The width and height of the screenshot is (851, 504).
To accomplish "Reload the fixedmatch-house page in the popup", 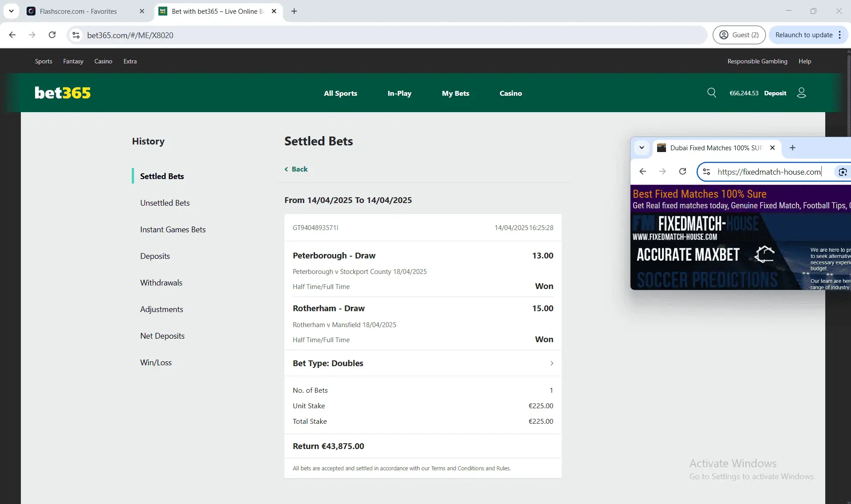I will coord(683,172).
